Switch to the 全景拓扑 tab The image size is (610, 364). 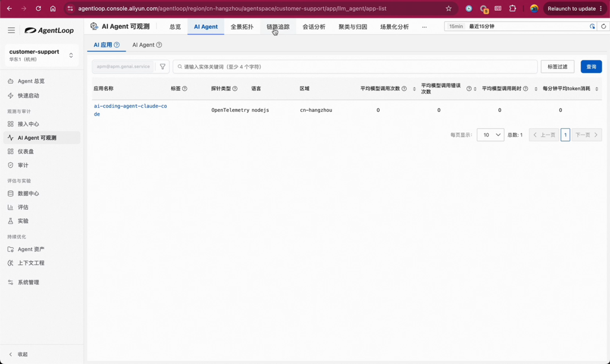coord(242,27)
